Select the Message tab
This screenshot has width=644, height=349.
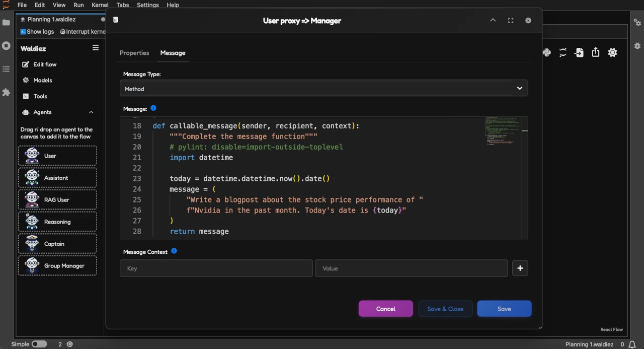pos(173,53)
